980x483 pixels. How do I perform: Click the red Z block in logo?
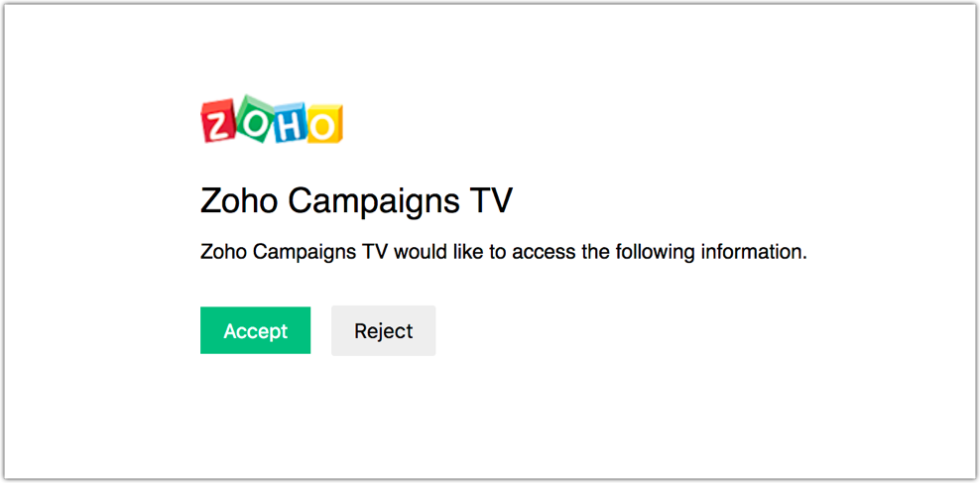point(217,122)
